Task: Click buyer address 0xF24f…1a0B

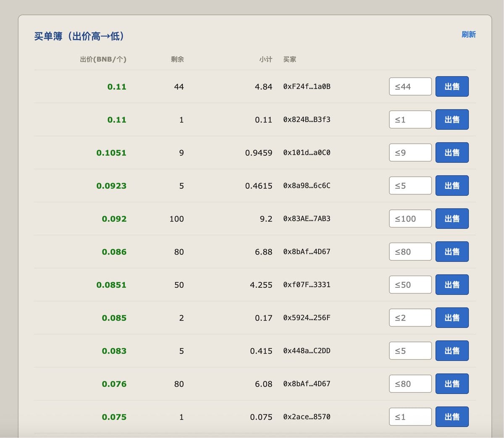Action: (307, 86)
